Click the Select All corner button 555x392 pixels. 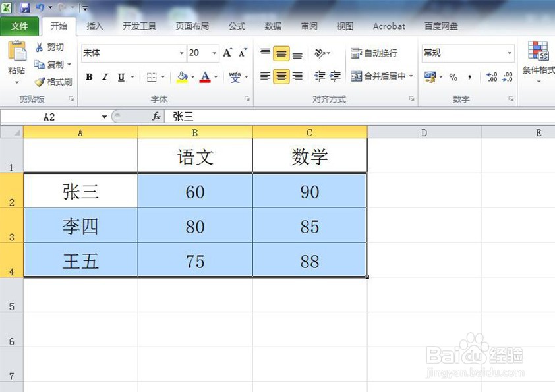[x=12, y=132]
